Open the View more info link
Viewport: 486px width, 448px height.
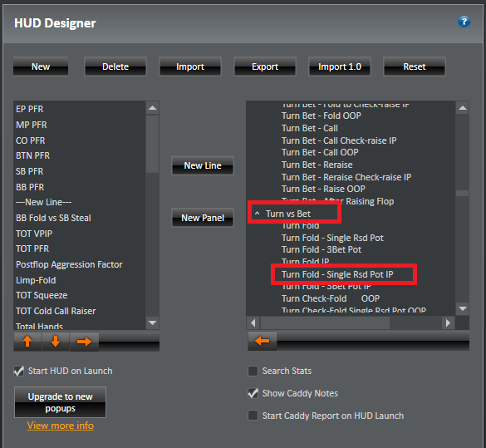point(60,426)
